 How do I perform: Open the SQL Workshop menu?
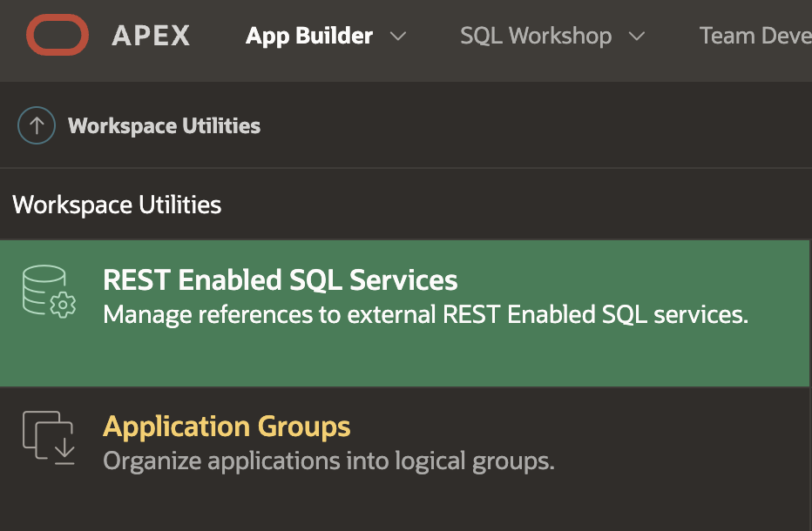tap(535, 36)
